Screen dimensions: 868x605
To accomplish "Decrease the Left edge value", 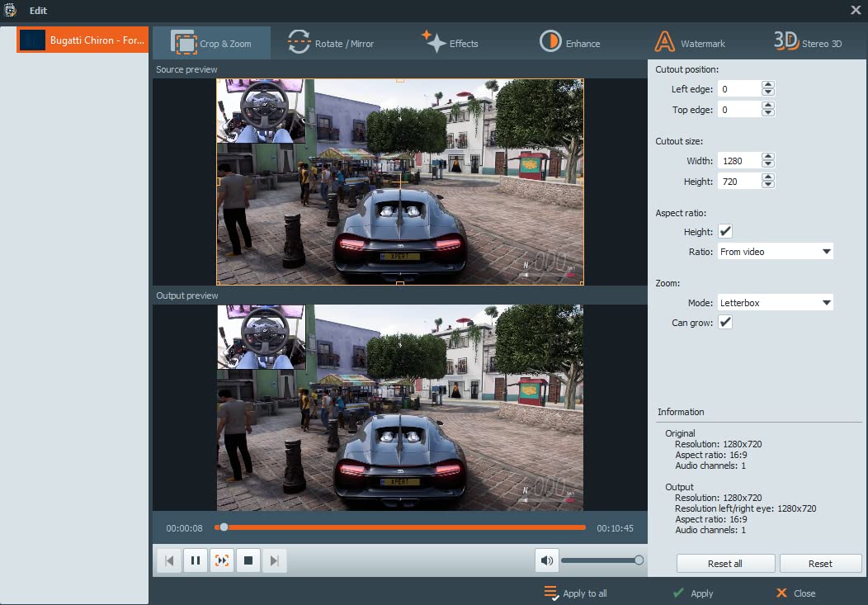I will click(x=768, y=92).
